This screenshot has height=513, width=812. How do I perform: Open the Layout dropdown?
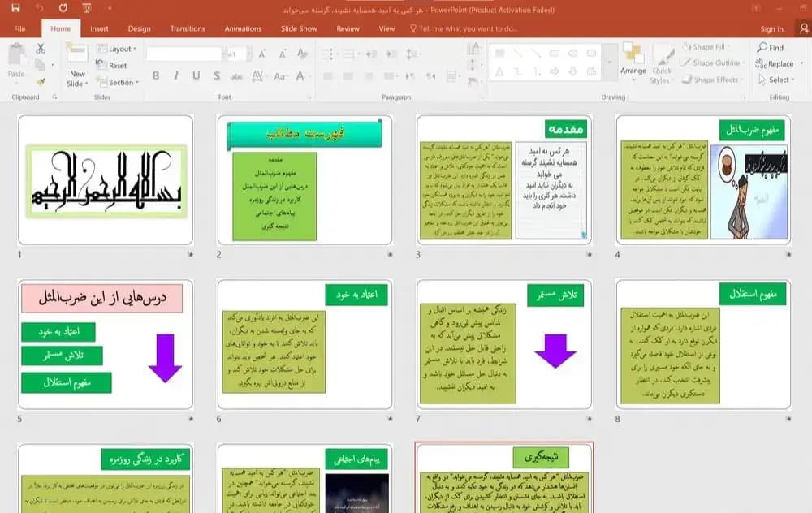pyautogui.click(x=117, y=49)
